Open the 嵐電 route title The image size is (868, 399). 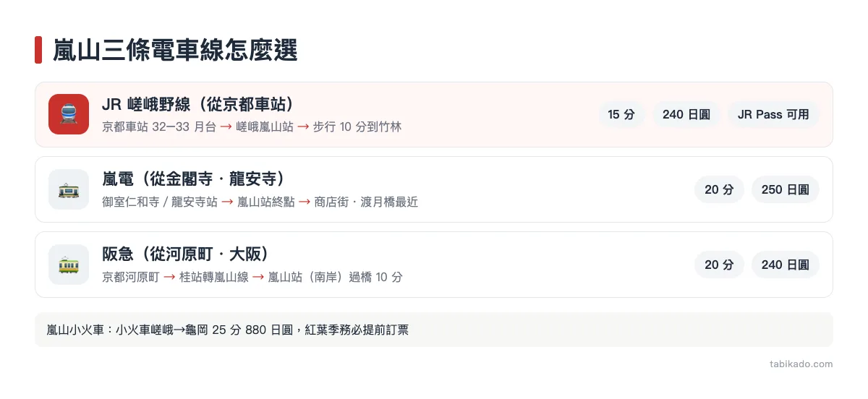[194, 179]
